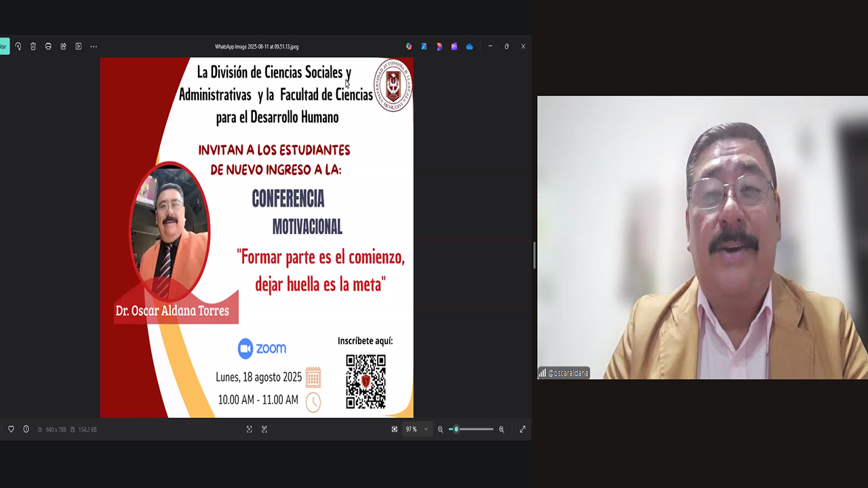Start slideshow with the play icon
This screenshot has width=868, height=488.
coord(79,46)
